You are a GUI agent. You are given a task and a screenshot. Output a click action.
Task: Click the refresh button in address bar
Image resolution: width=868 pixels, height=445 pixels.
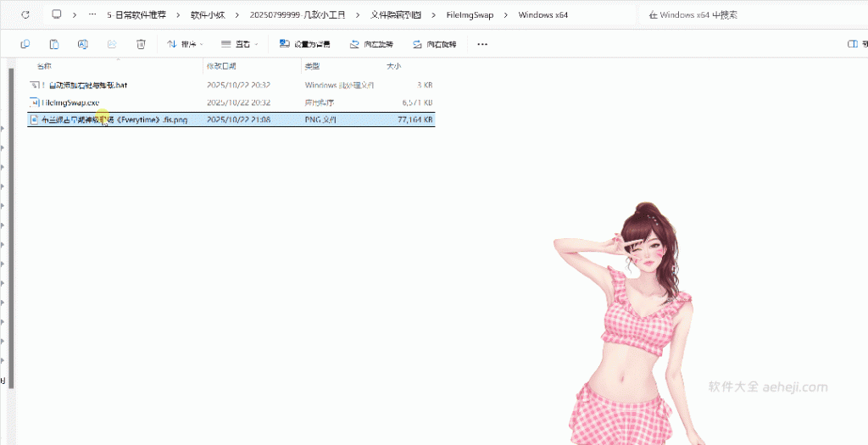pos(25,15)
